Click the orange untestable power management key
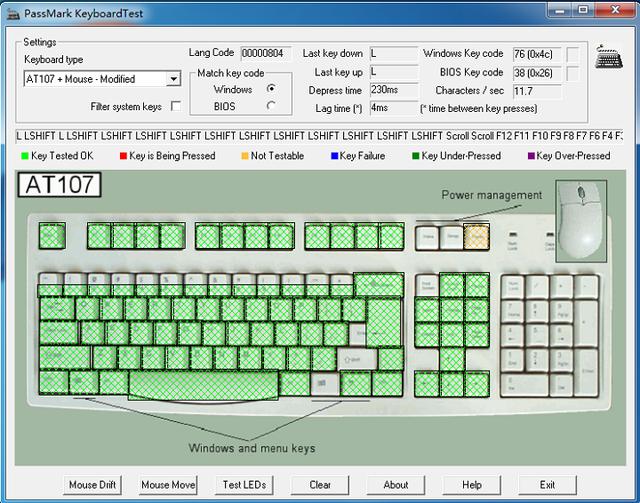 click(x=476, y=236)
